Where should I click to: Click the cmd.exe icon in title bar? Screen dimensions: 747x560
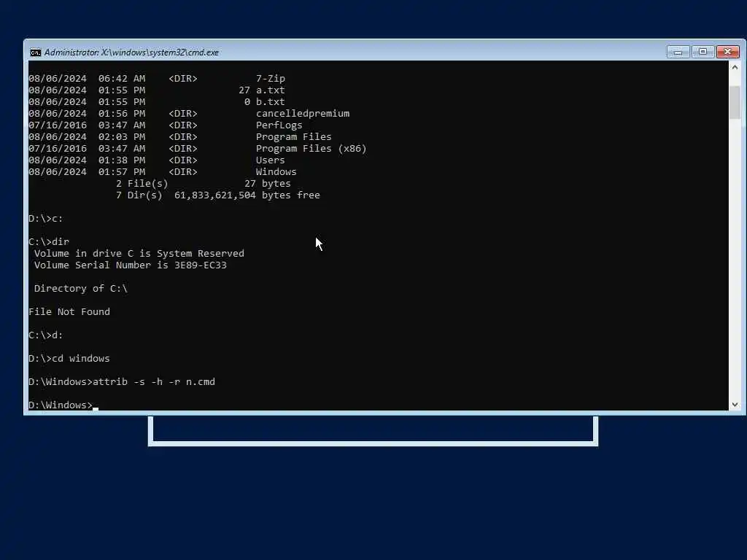35,52
